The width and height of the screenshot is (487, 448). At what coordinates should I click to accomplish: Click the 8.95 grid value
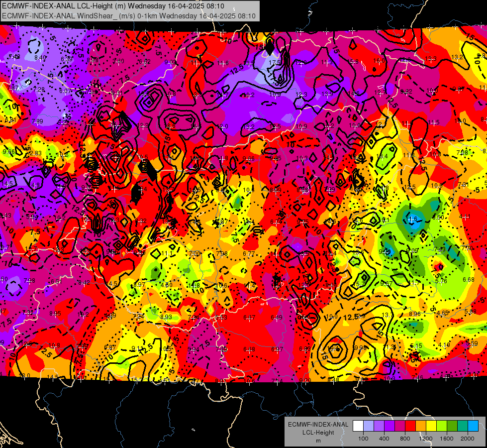click(x=55, y=314)
